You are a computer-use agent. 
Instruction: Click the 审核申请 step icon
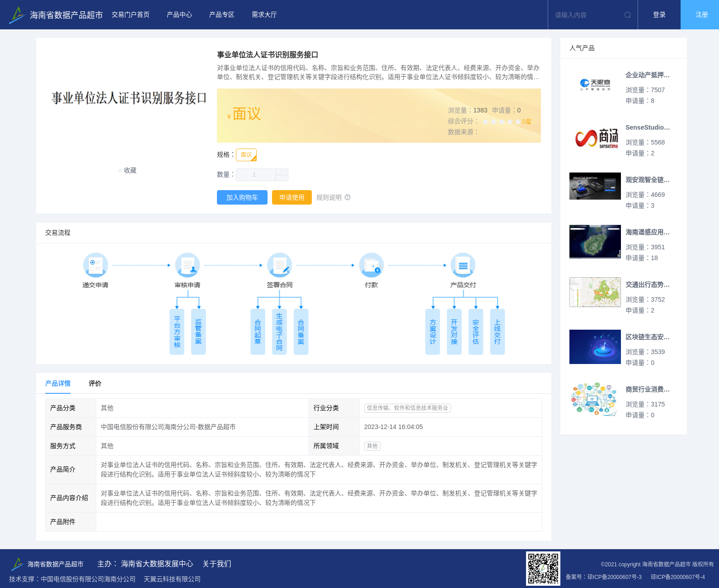(x=188, y=265)
